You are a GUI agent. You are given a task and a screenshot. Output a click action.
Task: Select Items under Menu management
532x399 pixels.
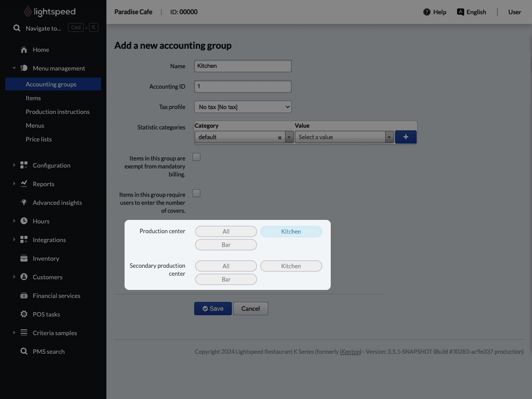pyautogui.click(x=33, y=98)
